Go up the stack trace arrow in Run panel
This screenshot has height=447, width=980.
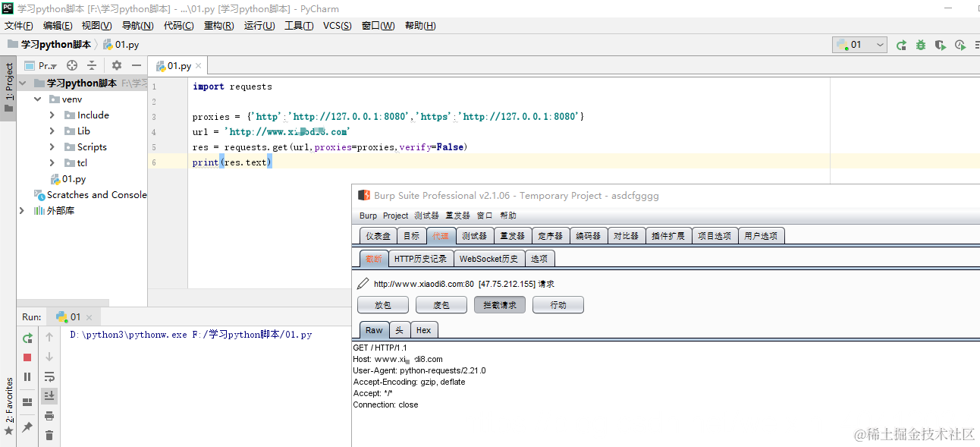pos(49,337)
